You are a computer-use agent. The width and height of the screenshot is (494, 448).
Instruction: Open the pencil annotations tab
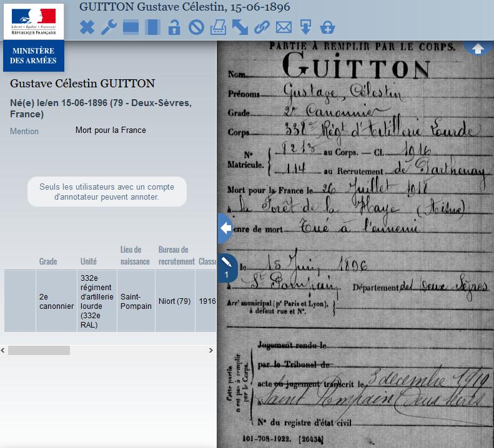[x=227, y=268]
